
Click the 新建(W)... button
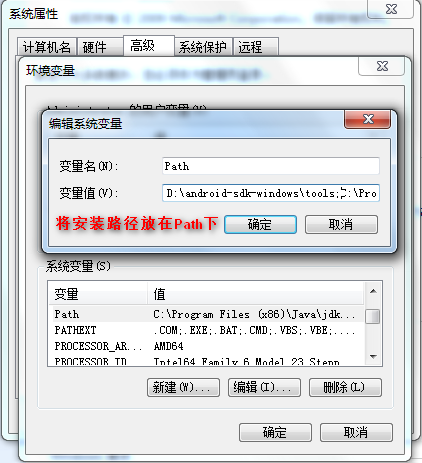pyautogui.click(x=183, y=387)
